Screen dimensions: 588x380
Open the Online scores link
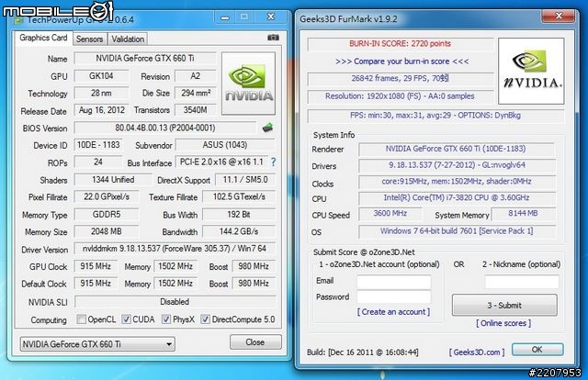pyautogui.click(x=503, y=323)
